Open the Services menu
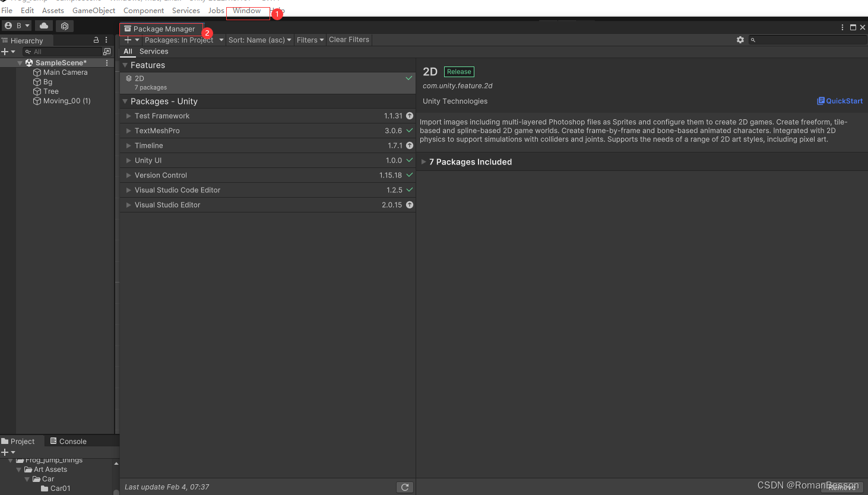Image resolution: width=868 pixels, height=495 pixels. pos(186,11)
